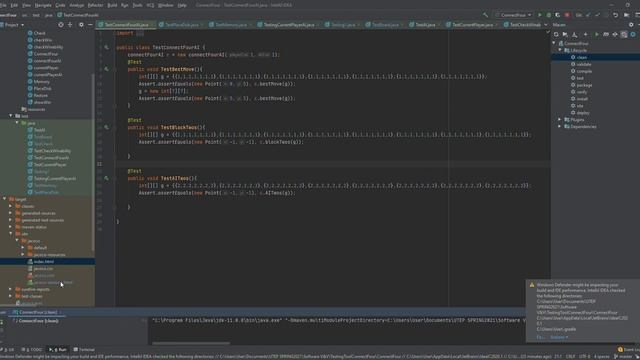Execute Maven Goal icon in Maven toolbar
The image size is (640, 360).
[606, 35]
